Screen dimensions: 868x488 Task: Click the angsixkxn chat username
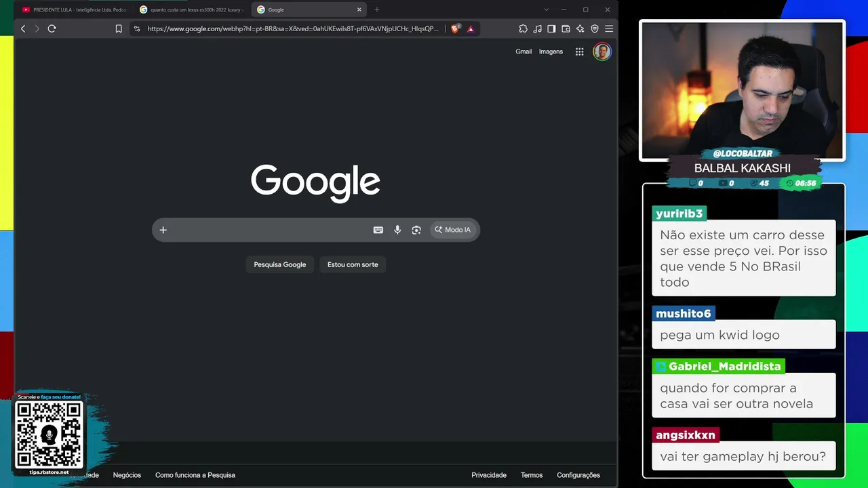pos(686,435)
